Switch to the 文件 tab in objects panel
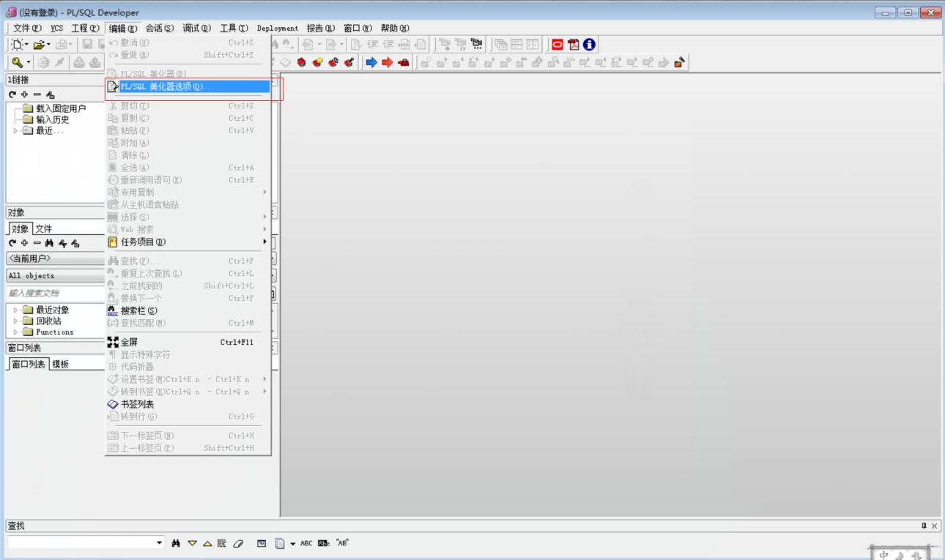 point(44,229)
